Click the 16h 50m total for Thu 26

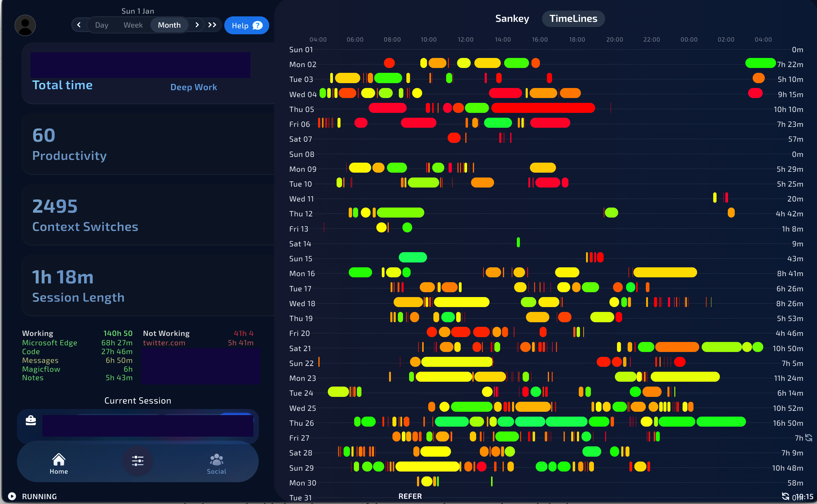click(788, 423)
